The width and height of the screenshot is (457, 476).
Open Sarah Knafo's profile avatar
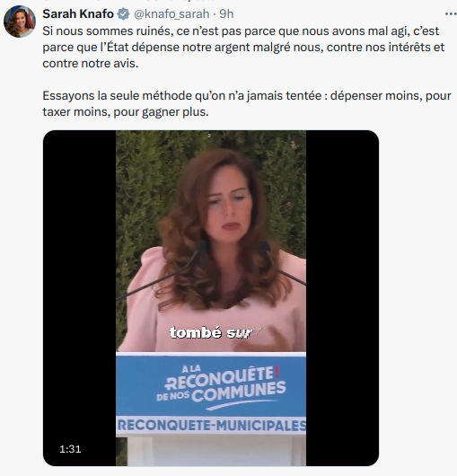click(x=20, y=22)
